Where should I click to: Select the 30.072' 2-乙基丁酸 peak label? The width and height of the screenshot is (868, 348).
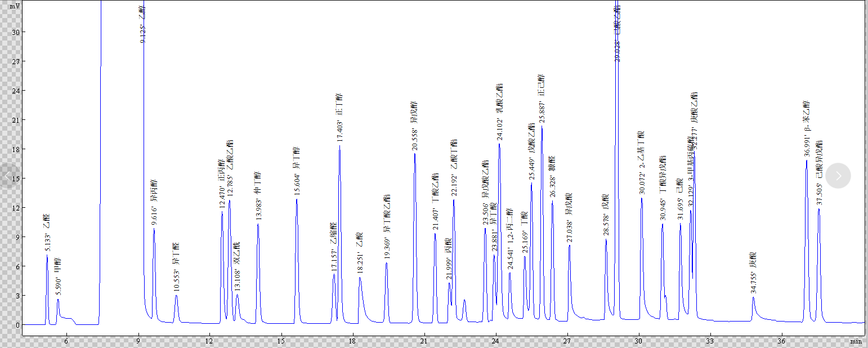coord(641,162)
